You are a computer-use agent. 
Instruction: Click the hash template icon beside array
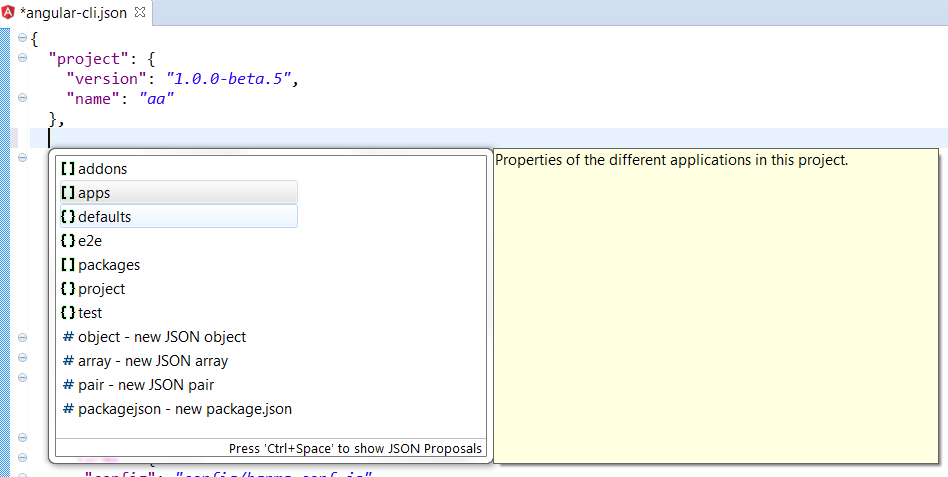[x=68, y=361]
